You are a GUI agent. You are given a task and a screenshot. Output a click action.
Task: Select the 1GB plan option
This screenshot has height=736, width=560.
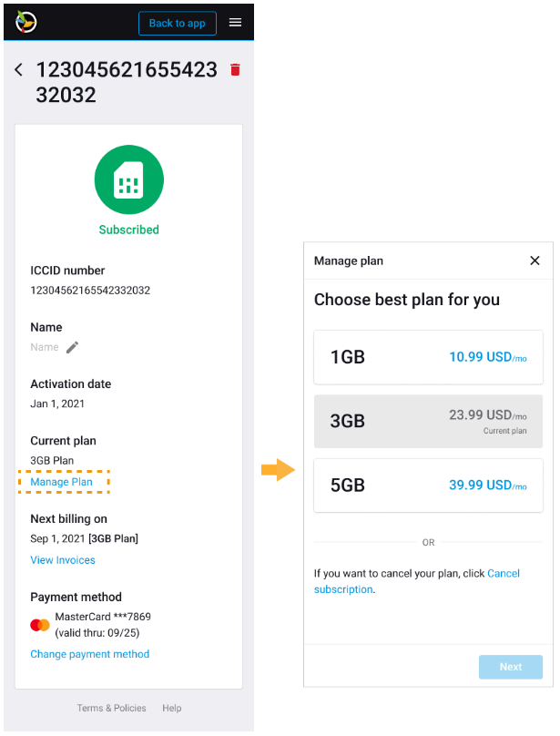(428, 357)
